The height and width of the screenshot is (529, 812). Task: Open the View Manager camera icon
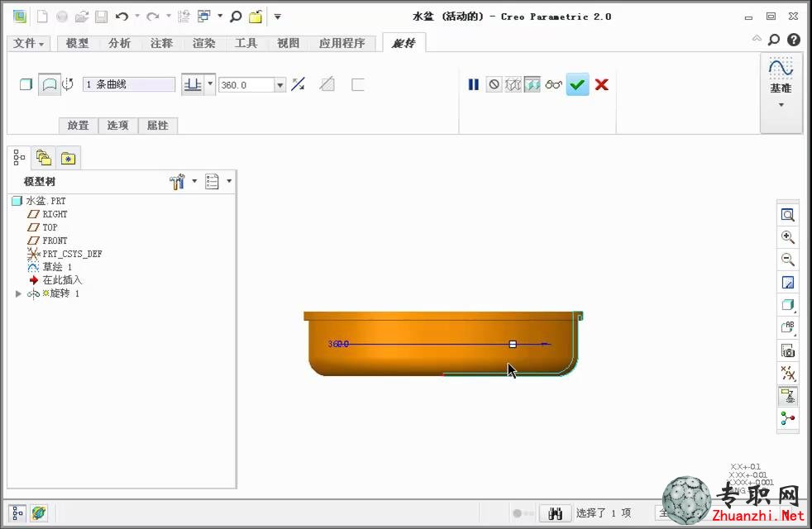[788, 350]
